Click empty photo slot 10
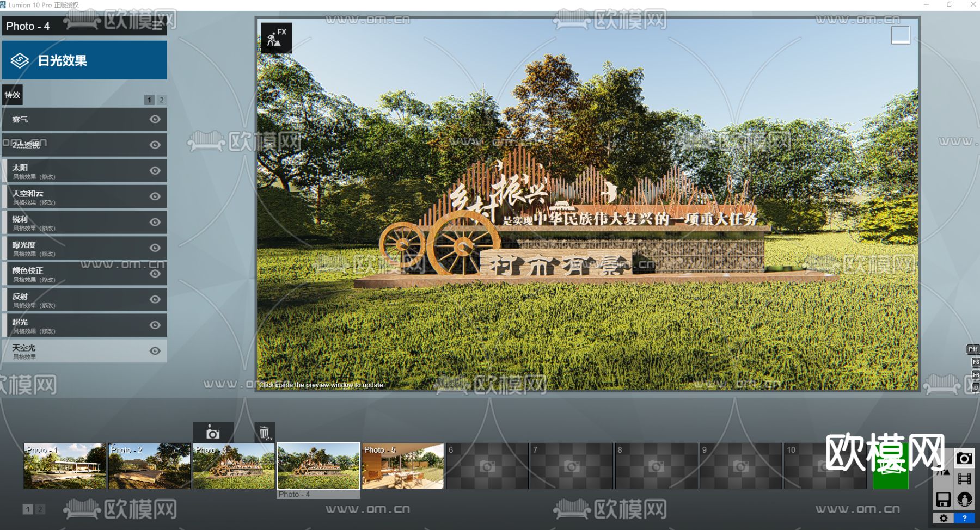The width and height of the screenshot is (980, 530). pos(825,466)
